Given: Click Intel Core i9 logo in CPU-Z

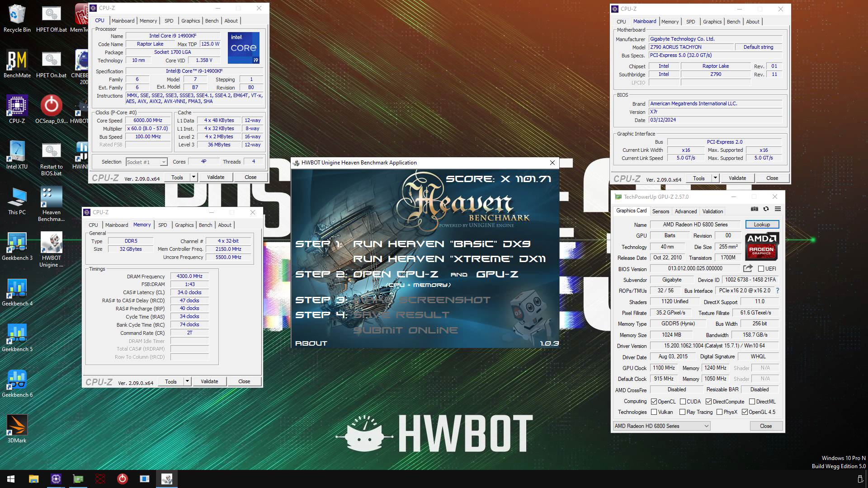Looking at the screenshot, I should 244,48.
